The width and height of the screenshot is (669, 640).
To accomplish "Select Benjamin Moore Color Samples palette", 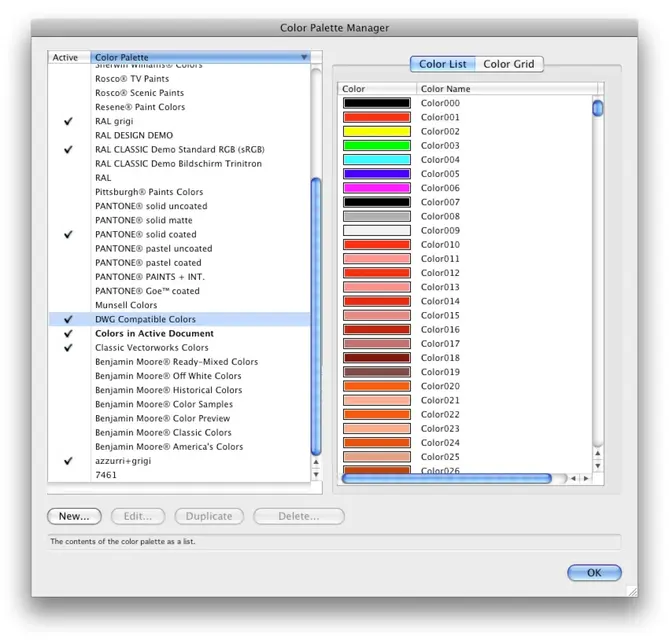I will point(164,404).
